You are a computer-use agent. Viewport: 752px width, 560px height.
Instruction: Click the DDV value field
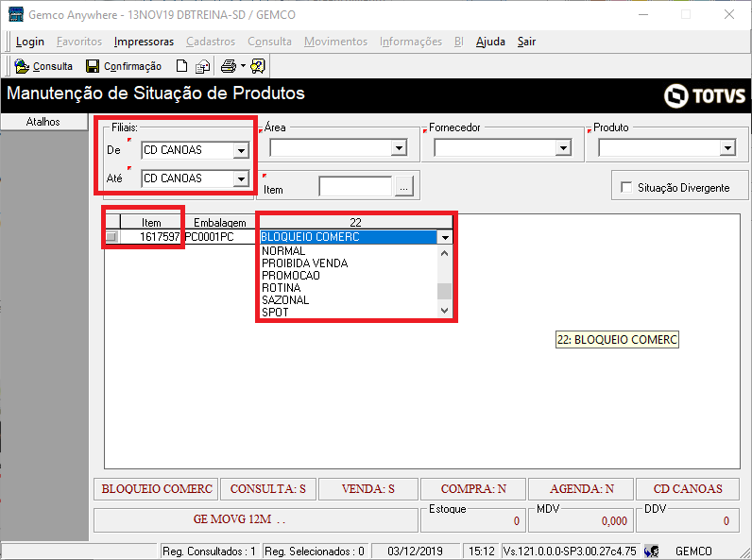coord(687,521)
